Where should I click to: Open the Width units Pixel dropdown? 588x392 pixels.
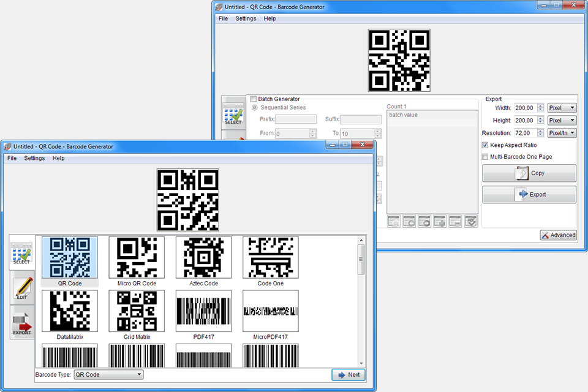(x=561, y=107)
